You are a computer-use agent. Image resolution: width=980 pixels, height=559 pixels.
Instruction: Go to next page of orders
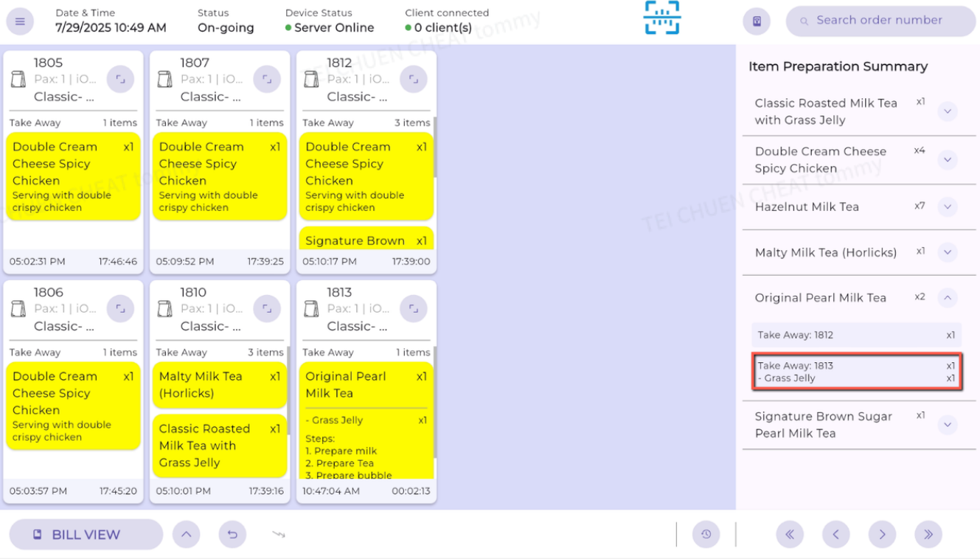(x=882, y=535)
